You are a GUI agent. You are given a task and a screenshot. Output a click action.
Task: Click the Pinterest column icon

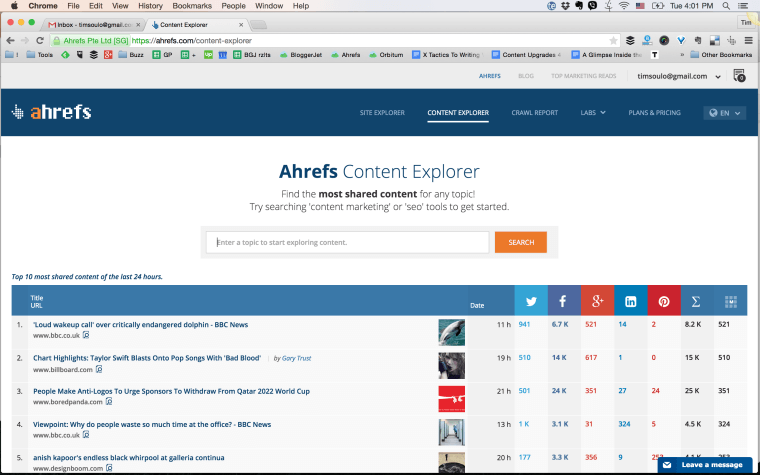(x=662, y=301)
